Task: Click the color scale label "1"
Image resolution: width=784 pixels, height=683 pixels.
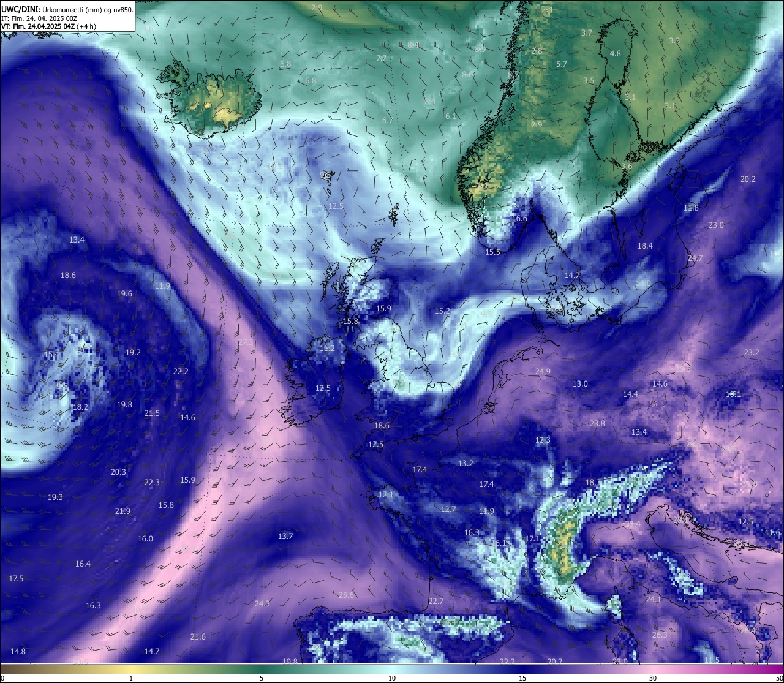Action: [x=131, y=678]
